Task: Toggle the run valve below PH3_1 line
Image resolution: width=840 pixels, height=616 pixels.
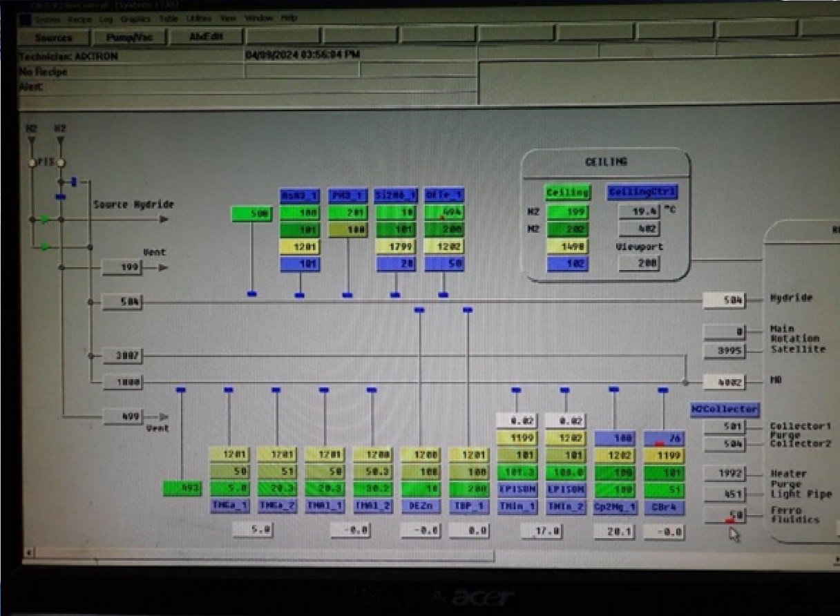Action: [x=347, y=295]
